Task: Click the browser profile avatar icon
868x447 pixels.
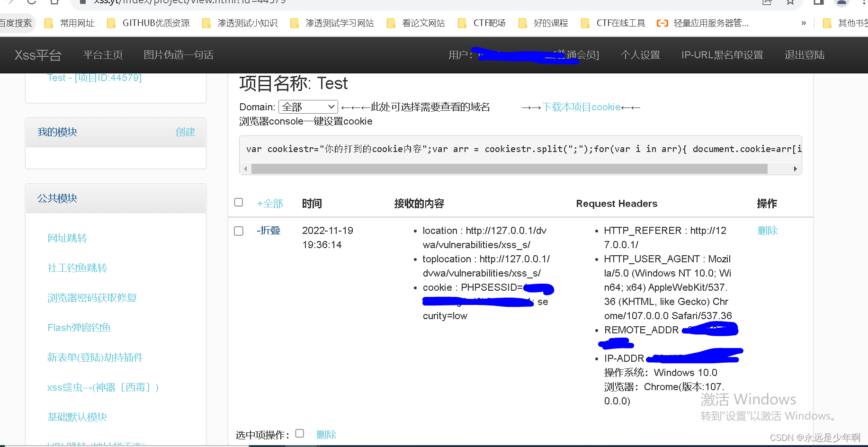Action: click(x=841, y=2)
